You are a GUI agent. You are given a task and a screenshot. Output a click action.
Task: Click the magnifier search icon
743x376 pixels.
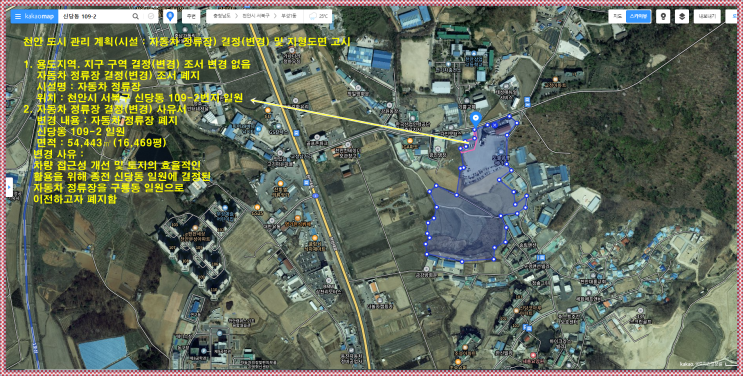coord(136,16)
